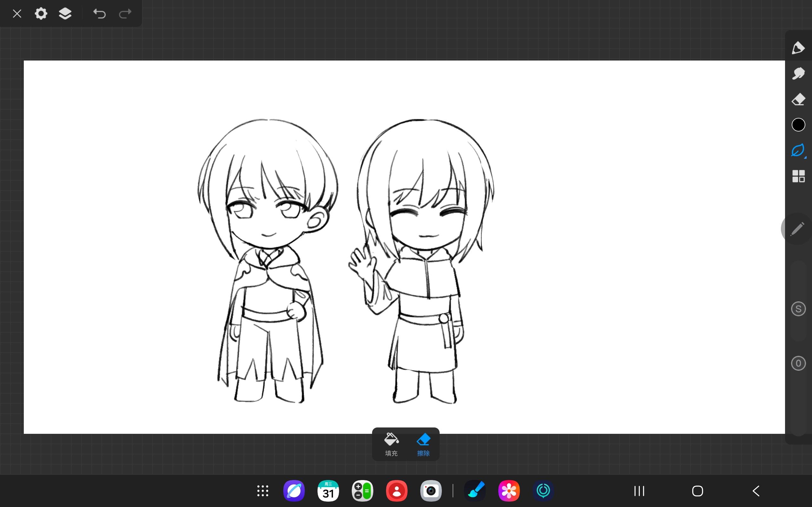Open the app drawer grid

[262, 491]
